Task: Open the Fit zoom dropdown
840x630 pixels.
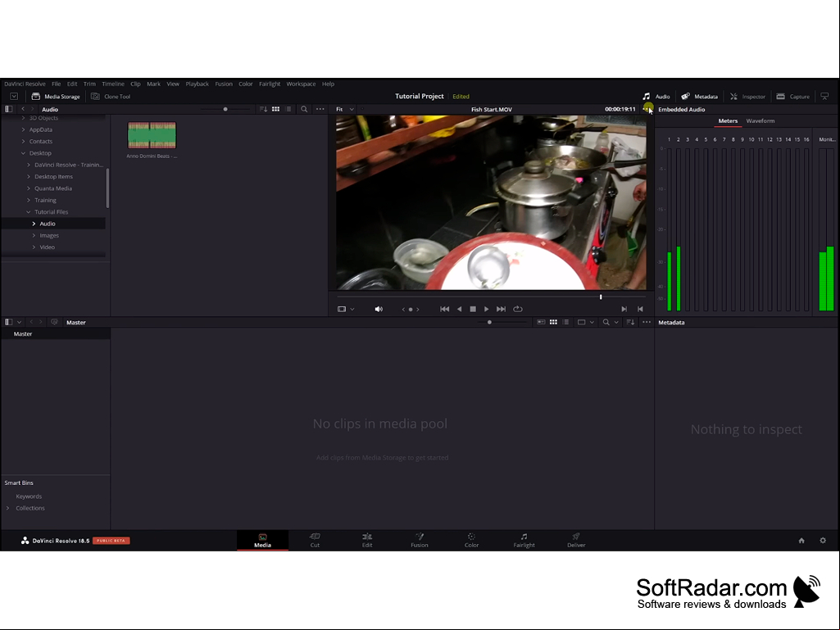Action: (x=345, y=109)
